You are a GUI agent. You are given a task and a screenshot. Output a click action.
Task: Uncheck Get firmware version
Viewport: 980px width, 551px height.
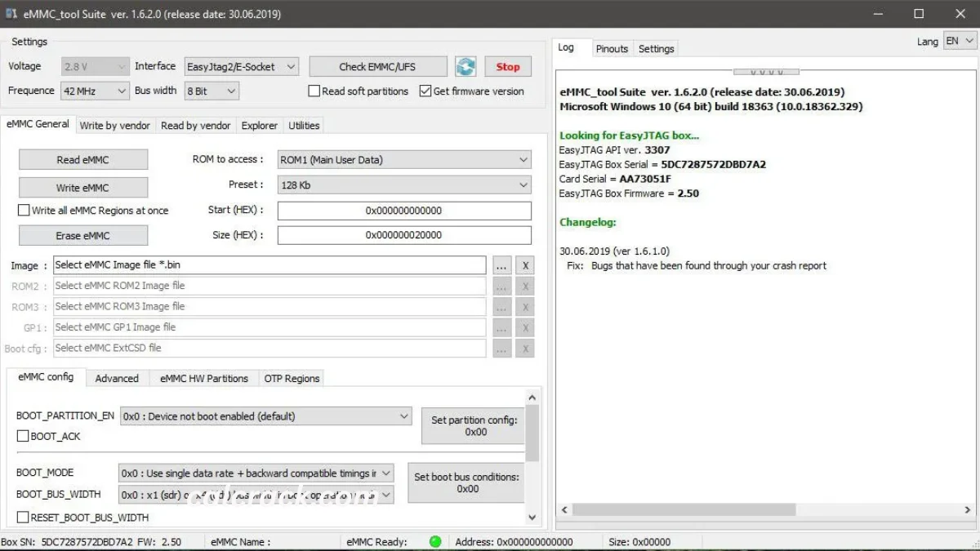(425, 91)
